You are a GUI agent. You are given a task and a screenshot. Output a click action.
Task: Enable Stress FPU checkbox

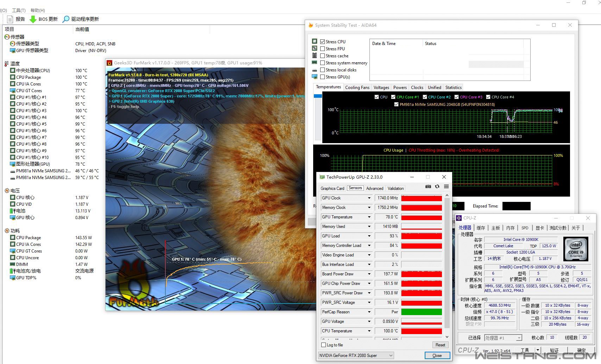click(x=322, y=49)
